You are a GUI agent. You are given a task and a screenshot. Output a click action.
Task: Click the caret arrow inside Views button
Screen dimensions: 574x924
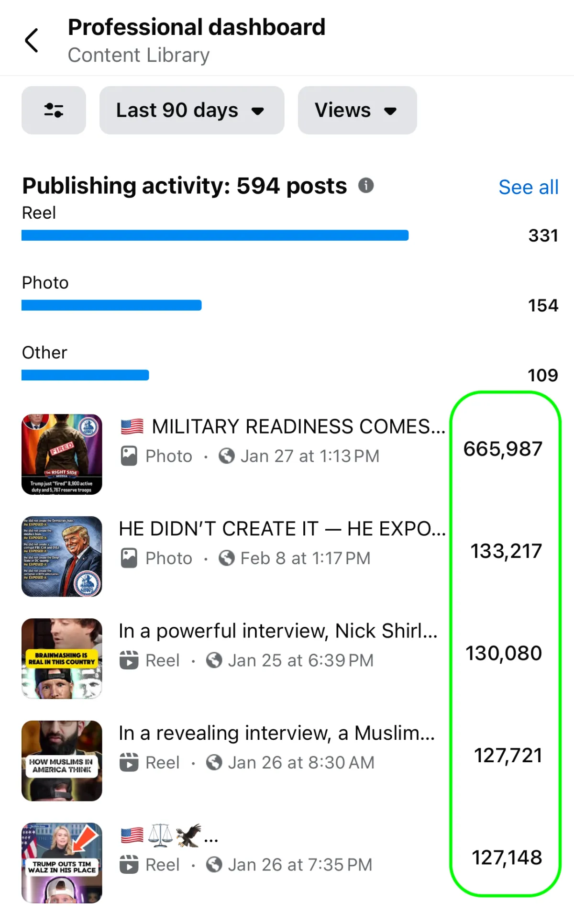390,111
